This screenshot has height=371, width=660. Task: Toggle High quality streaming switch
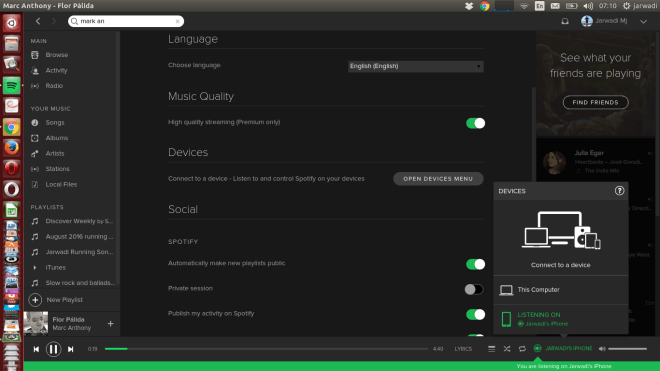pos(475,123)
